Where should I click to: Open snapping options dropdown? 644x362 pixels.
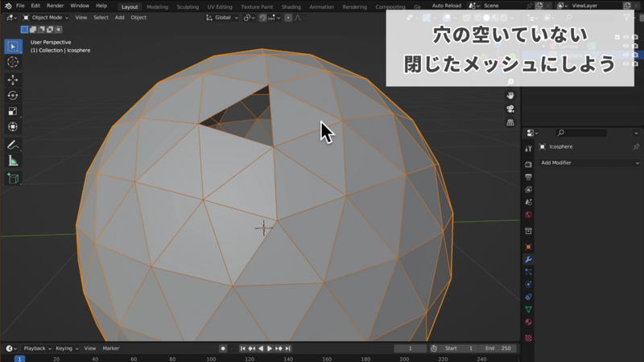[x=275, y=18]
